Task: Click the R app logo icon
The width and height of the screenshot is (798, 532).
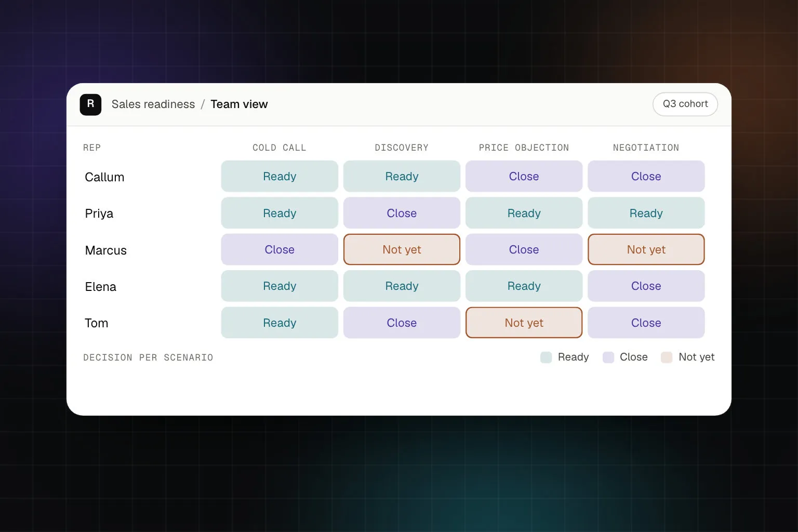Action: pyautogui.click(x=90, y=104)
